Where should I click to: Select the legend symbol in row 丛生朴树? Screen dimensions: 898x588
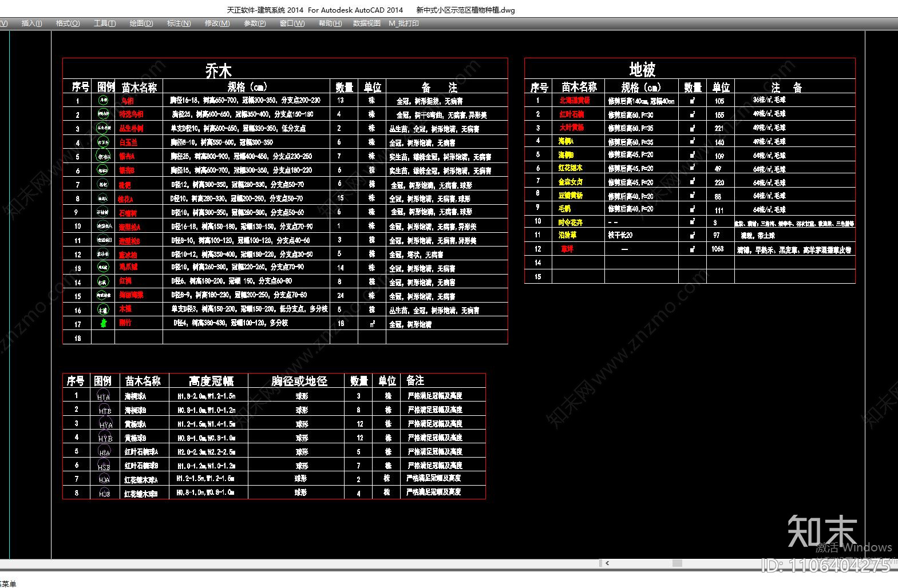(x=103, y=128)
